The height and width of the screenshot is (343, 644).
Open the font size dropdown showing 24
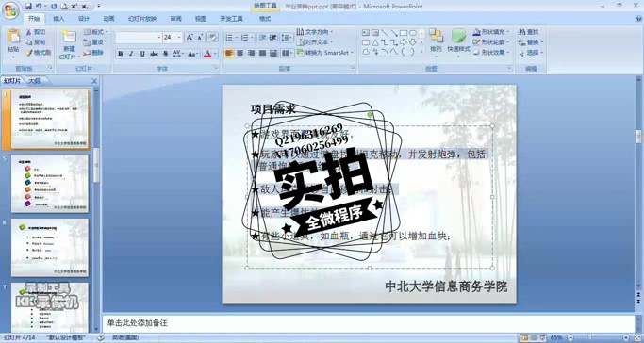point(173,38)
